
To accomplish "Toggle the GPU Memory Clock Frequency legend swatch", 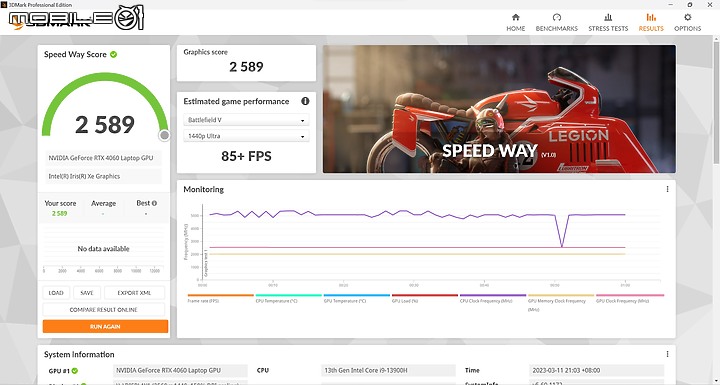I will click(561, 295).
